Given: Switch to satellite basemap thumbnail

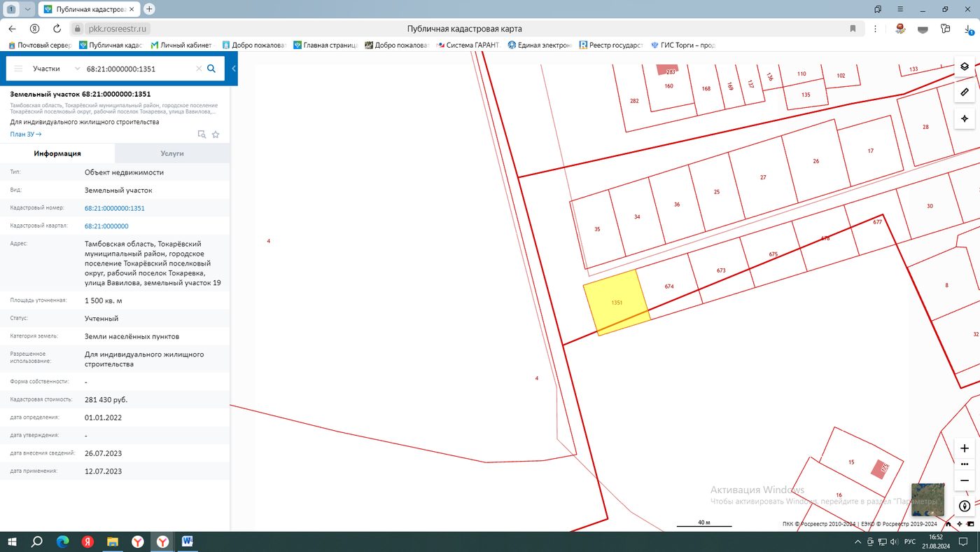Looking at the screenshot, I should coord(927,499).
